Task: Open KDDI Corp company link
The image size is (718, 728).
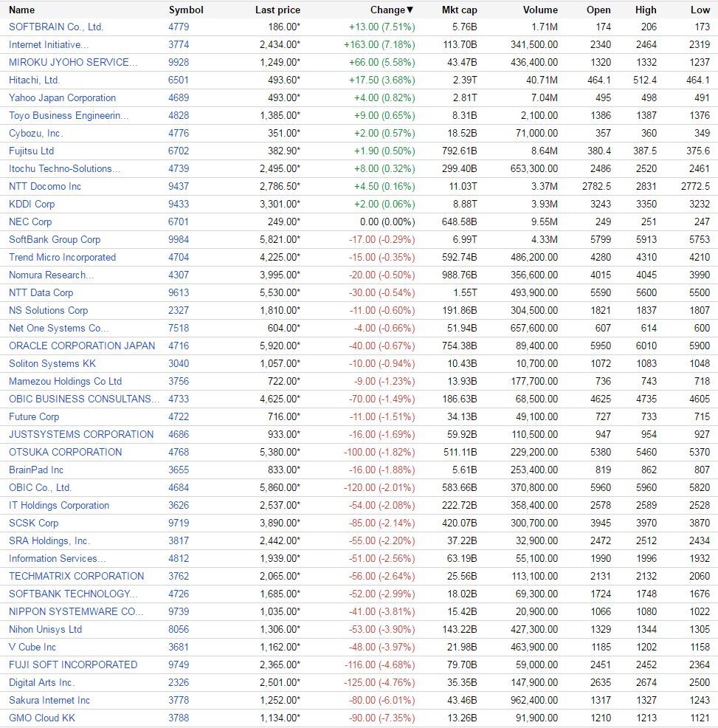Action: tap(32, 204)
